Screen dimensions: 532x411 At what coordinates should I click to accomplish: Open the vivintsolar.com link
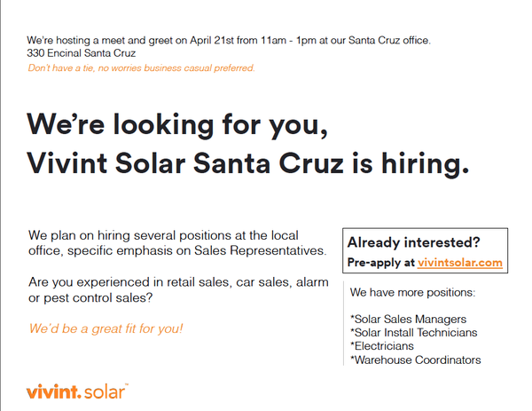click(x=459, y=263)
